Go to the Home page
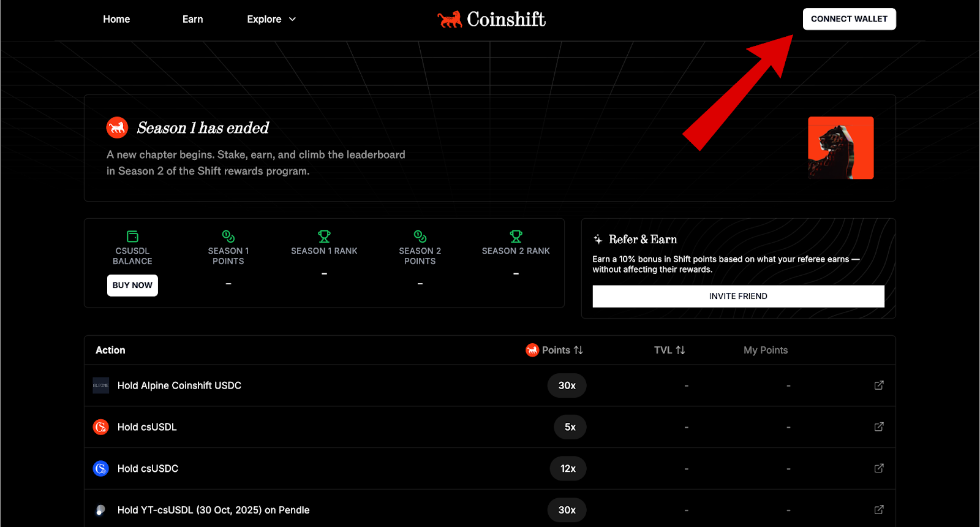980x527 pixels. 116,20
